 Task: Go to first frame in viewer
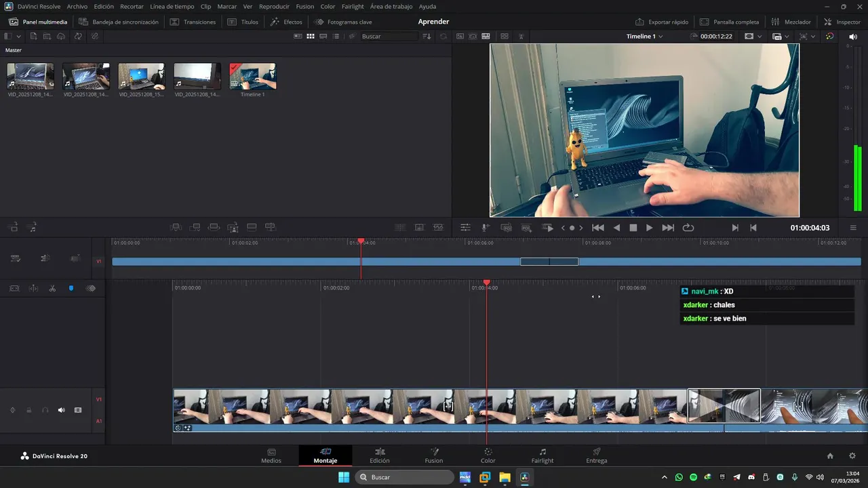(x=597, y=228)
